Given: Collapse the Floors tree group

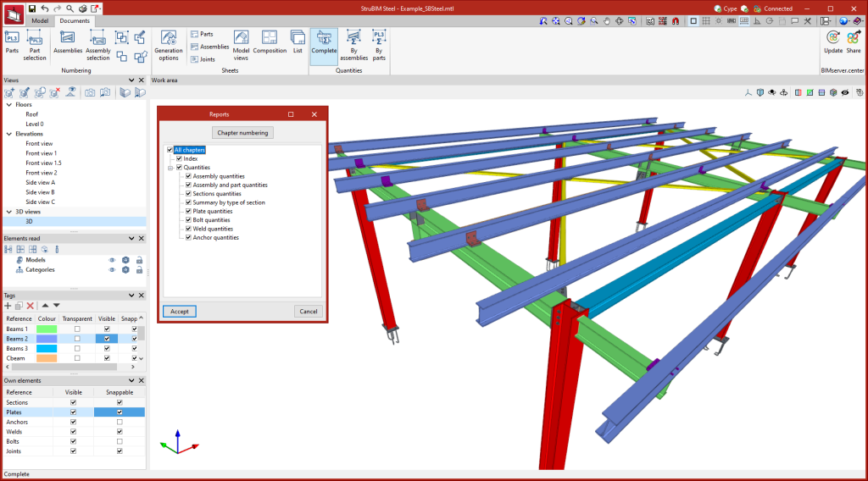Looking at the screenshot, I should (8, 105).
